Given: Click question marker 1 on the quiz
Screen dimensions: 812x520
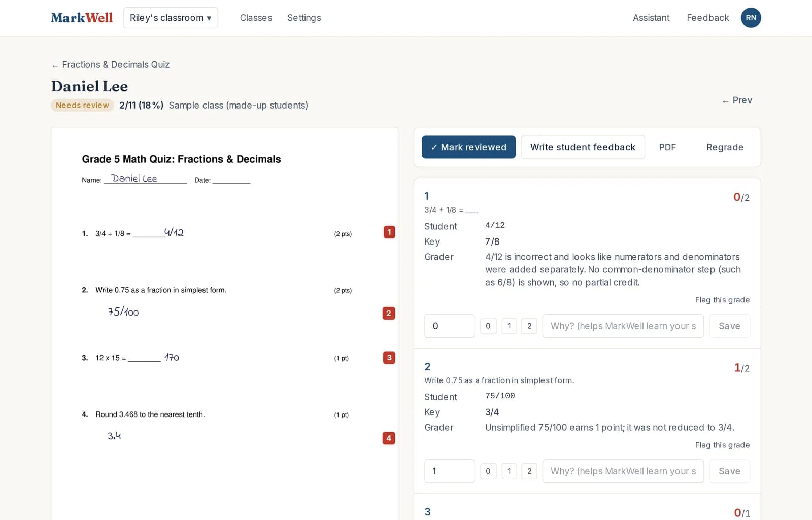Looking at the screenshot, I should [x=389, y=232].
